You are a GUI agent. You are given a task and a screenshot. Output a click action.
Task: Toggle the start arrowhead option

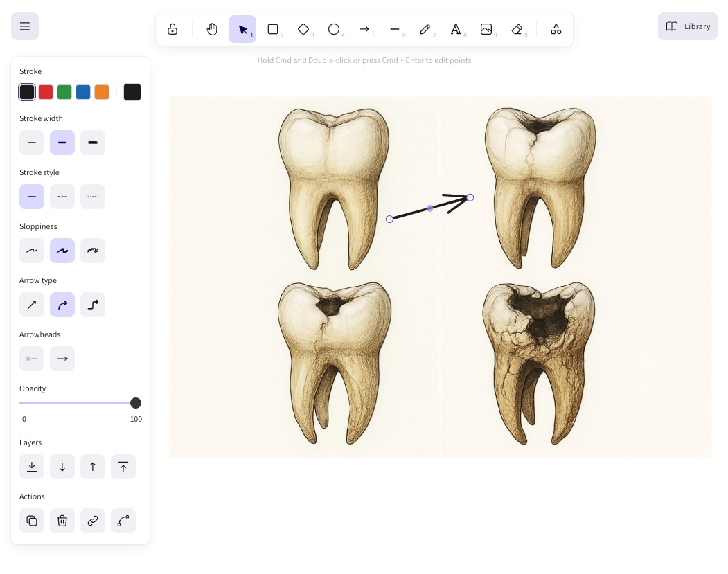pyautogui.click(x=32, y=359)
